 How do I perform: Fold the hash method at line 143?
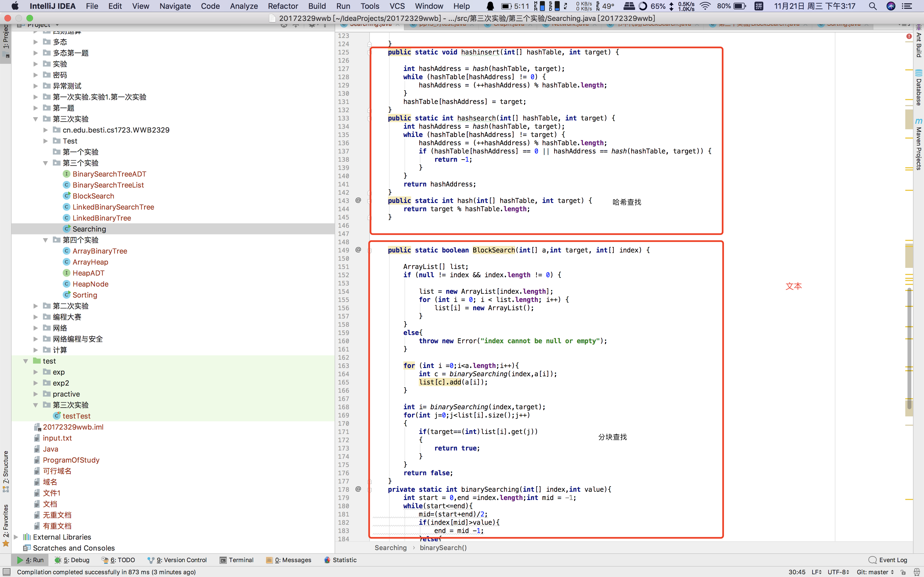370,201
